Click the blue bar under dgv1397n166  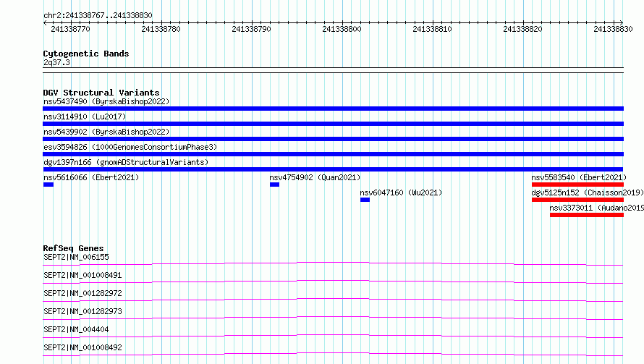tap(333, 169)
